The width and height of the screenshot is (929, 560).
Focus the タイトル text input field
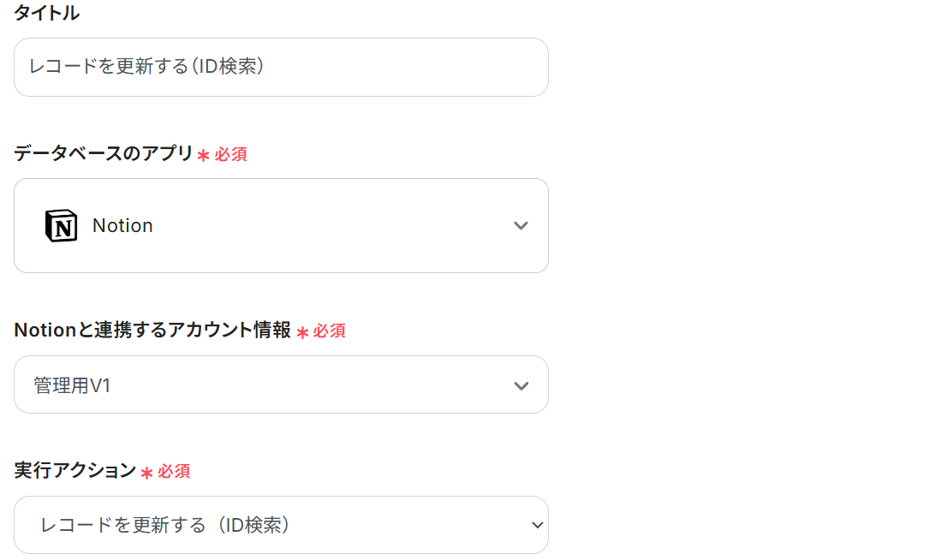point(281,67)
